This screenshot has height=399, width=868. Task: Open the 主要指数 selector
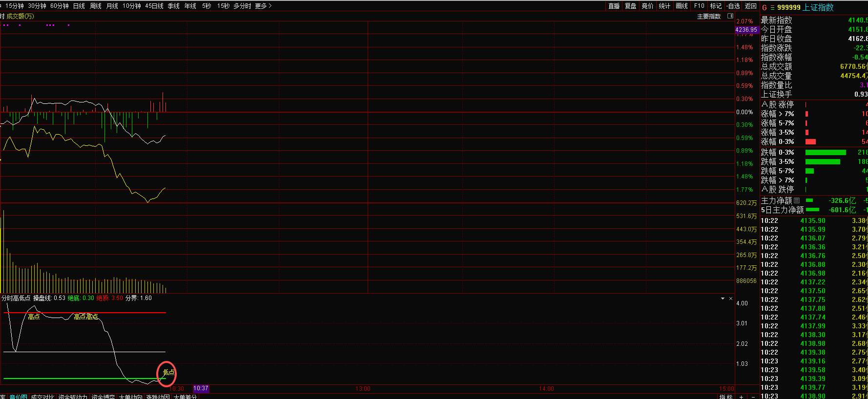[x=708, y=16]
